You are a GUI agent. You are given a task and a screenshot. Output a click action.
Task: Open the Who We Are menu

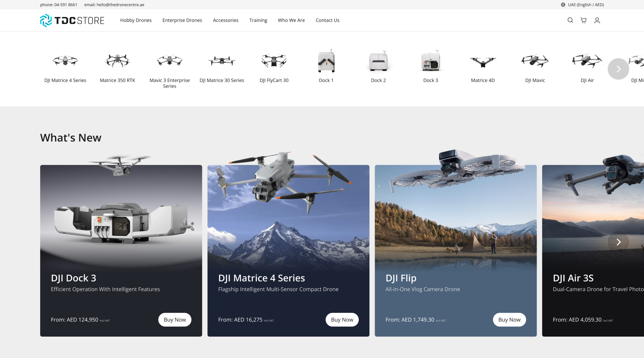point(291,20)
